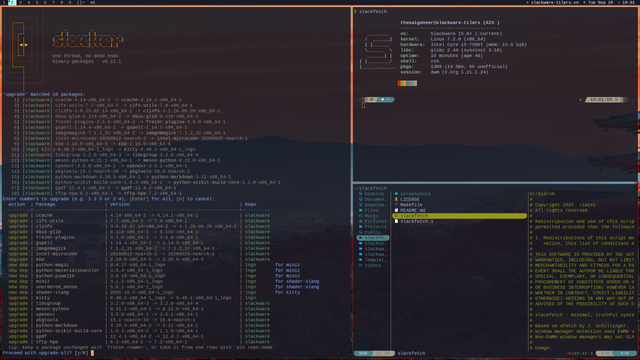This screenshot has width=640, height=360.
Task: Click the Pictures folder icon in sidebar
Action: pyautogui.click(x=360, y=221)
